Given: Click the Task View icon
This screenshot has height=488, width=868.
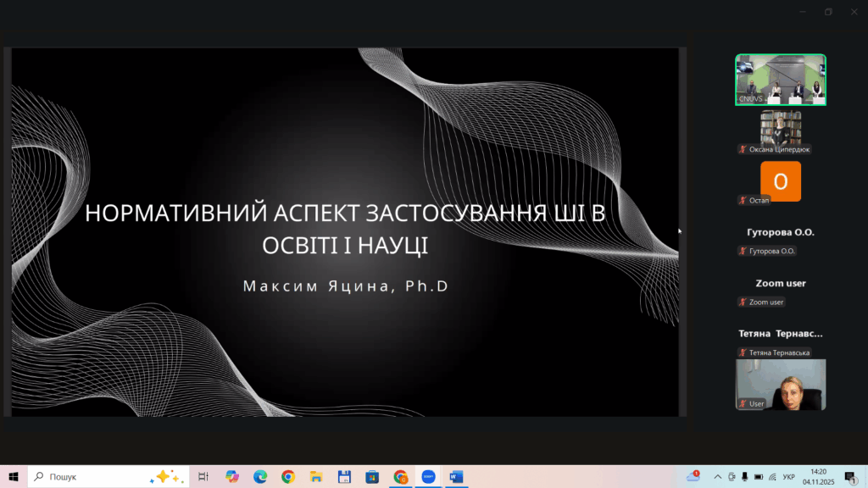Looking at the screenshot, I should [203, 476].
